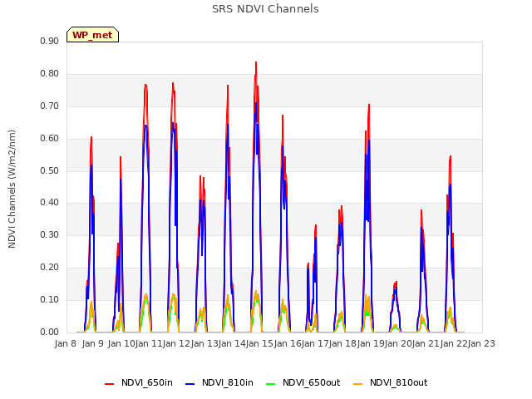This screenshot has height=399, width=532.
Task: Click the green NDVI_650out legend swatch
Action: point(270,383)
